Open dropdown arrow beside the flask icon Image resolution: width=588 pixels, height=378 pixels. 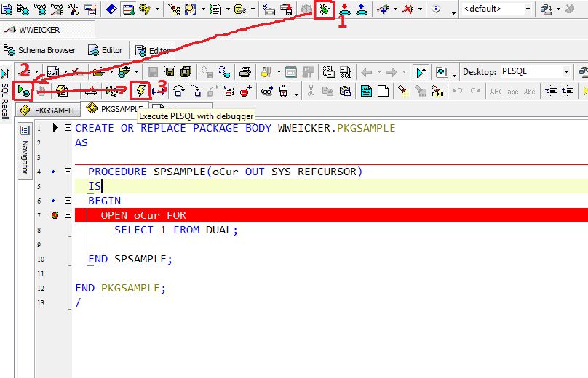pyautogui.click(x=279, y=71)
